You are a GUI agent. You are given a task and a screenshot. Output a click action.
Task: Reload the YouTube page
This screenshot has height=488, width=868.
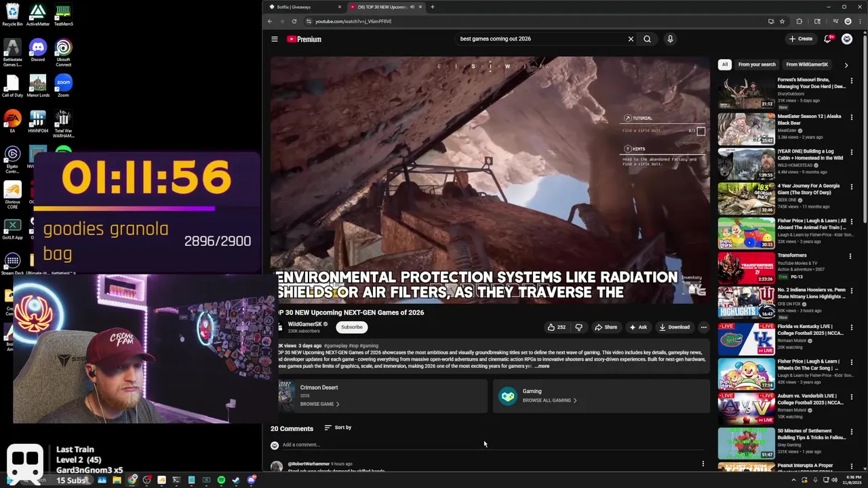[x=294, y=21]
